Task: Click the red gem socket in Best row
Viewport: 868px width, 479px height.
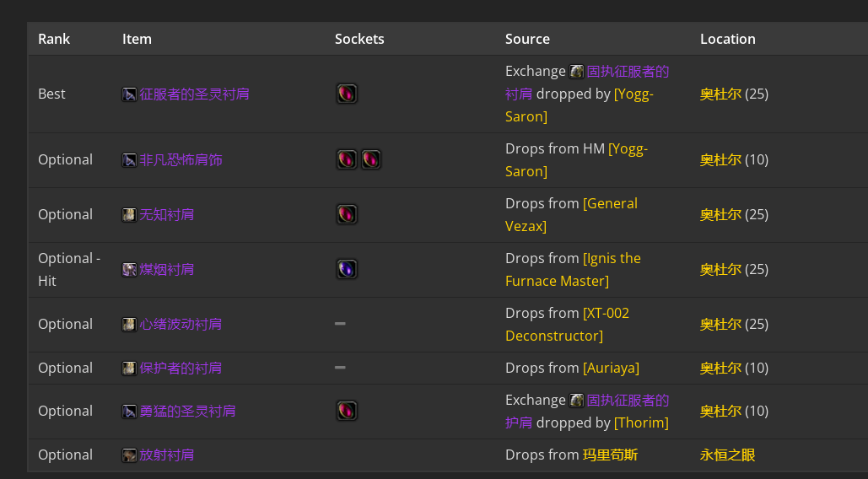Action: (347, 94)
